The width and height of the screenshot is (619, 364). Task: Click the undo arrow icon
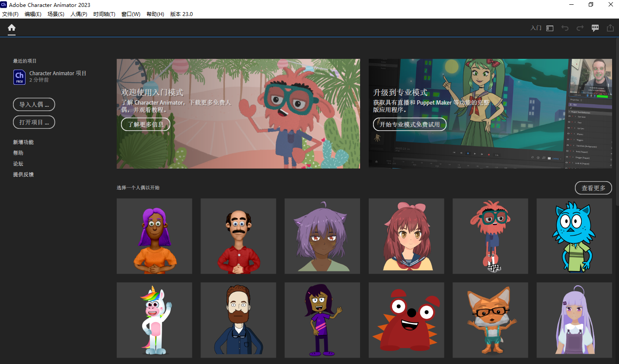[565, 28]
